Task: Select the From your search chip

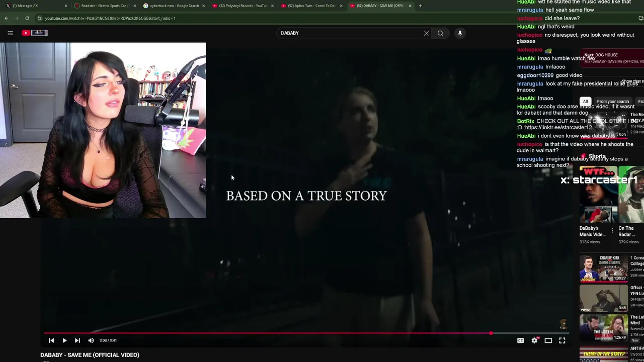Action: [613, 102]
